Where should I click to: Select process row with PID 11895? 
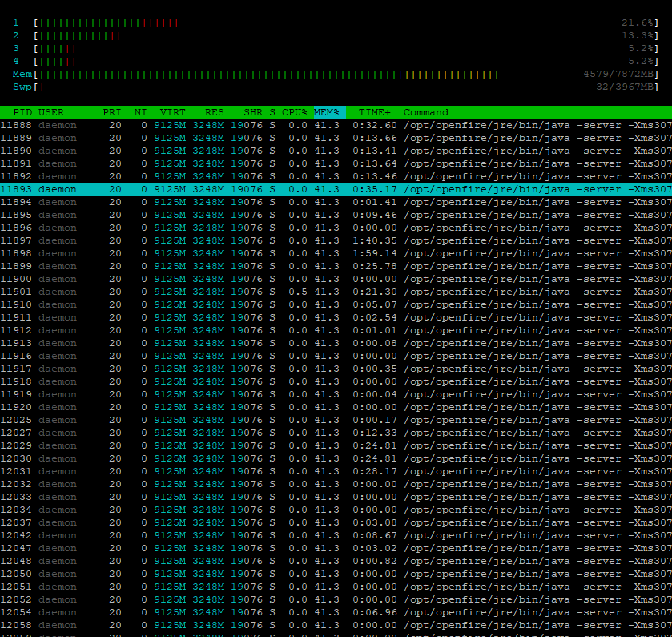(336, 215)
